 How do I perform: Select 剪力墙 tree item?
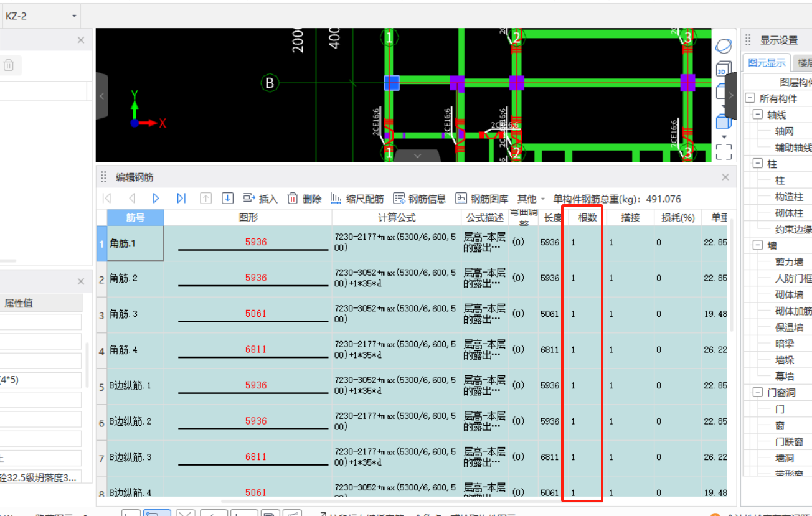pyautogui.click(x=789, y=262)
